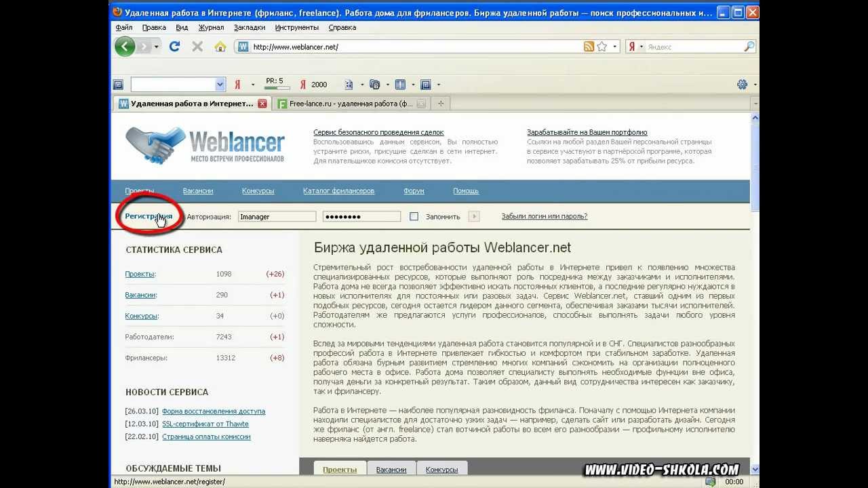Click the Помощь navigation link
This screenshot has width=868, height=488.
coord(466,191)
